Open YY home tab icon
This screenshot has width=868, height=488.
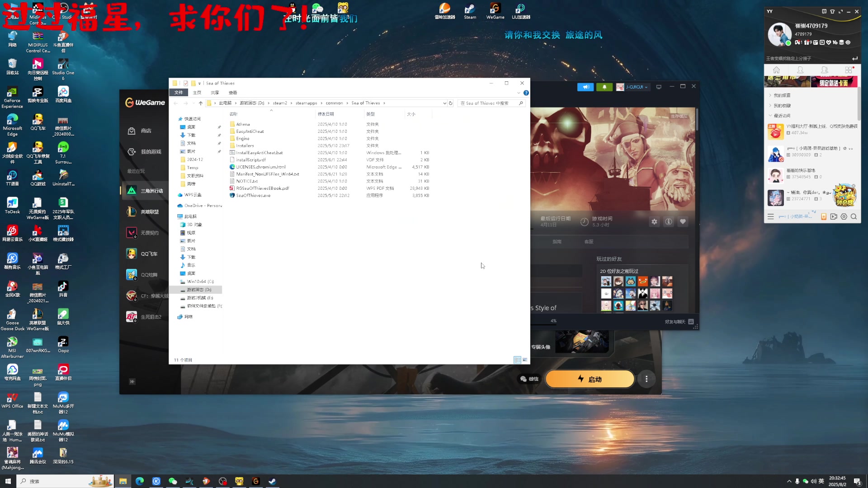click(776, 70)
